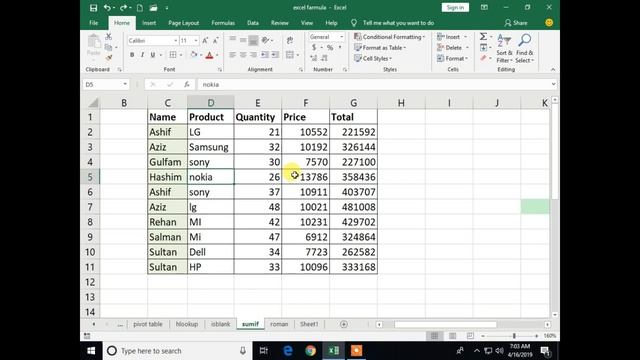Click the Delete cells button

(453, 48)
